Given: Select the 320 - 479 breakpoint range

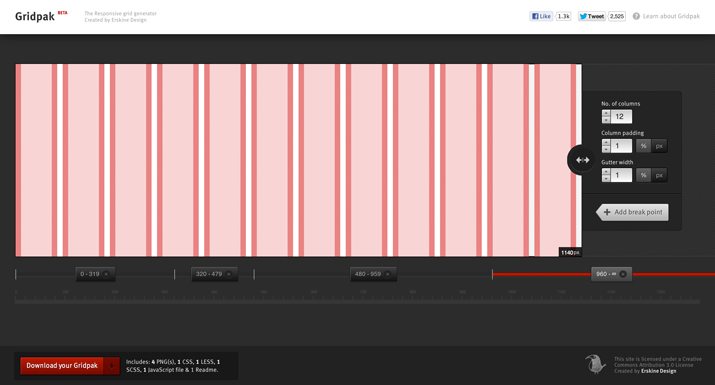Looking at the screenshot, I should [x=209, y=274].
